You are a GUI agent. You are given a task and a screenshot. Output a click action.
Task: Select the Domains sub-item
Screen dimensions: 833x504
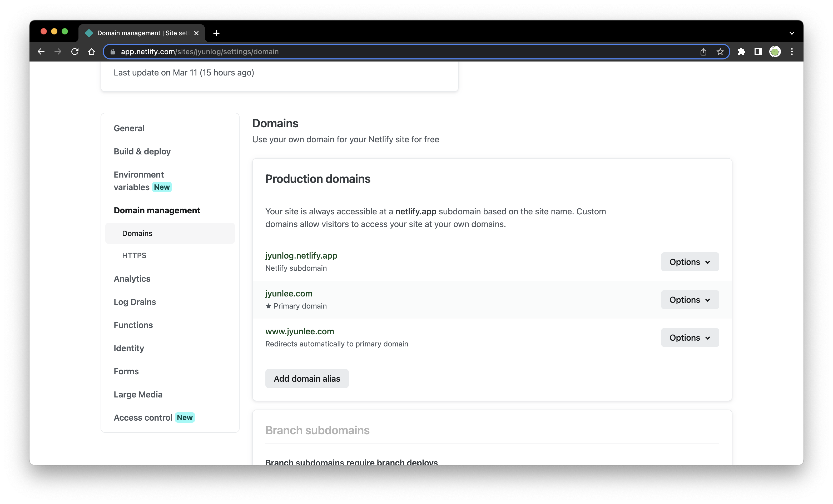click(x=170, y=233)
